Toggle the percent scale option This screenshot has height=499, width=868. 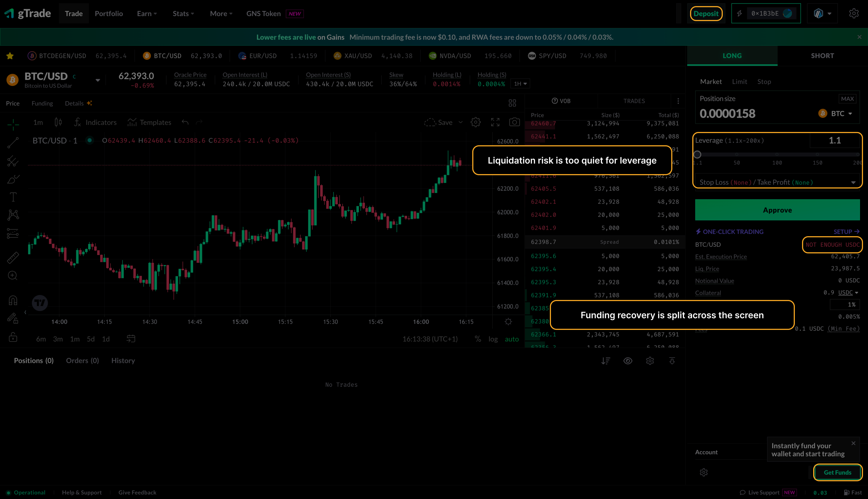pyautogui.click(x=478, y=339)
